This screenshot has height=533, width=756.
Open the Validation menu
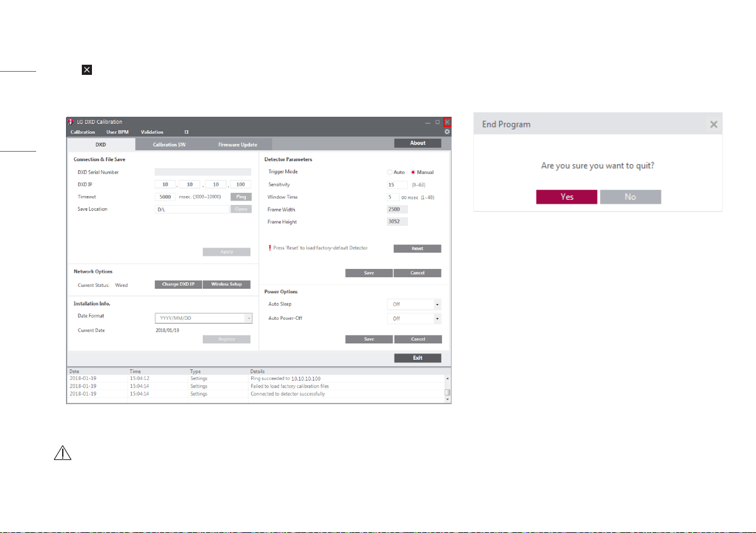pyautogui.click(x=152, y=132)
